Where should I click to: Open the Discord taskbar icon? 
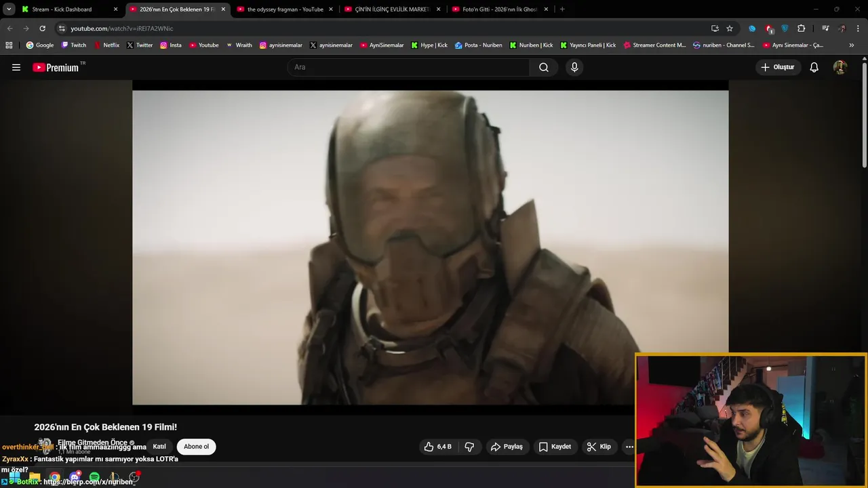point(75,478)
